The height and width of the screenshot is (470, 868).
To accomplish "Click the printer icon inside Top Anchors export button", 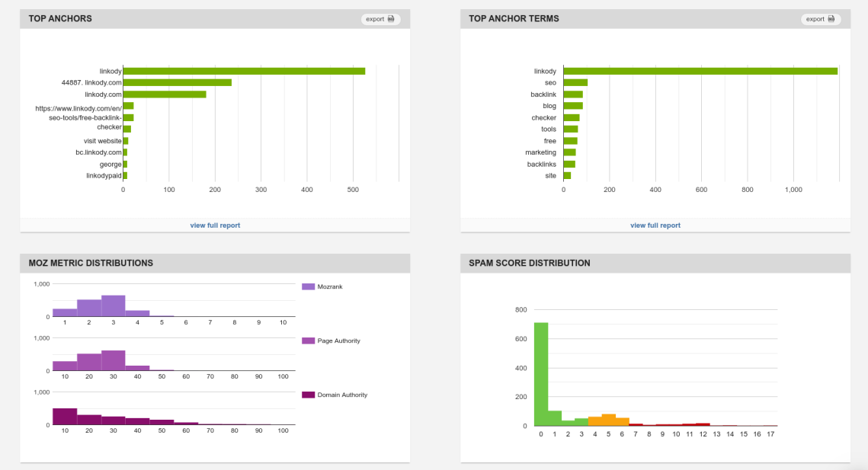I will pos(391,19).
